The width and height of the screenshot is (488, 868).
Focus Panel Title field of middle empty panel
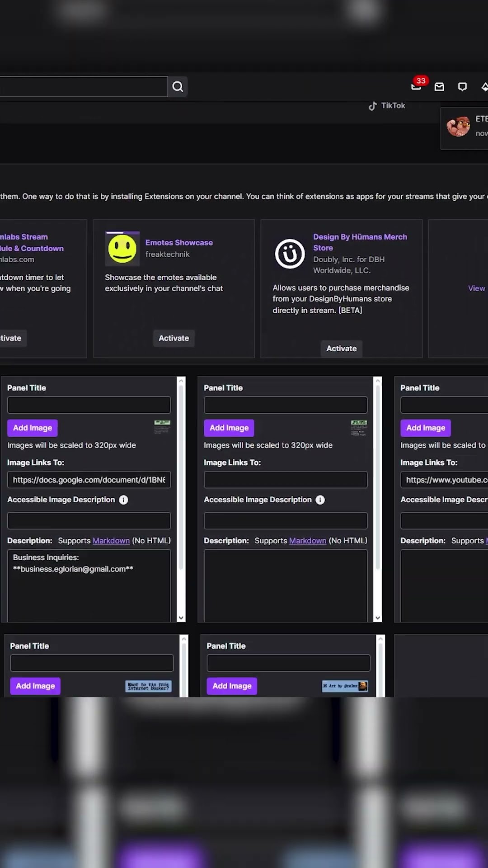click(x=286, y=405)
